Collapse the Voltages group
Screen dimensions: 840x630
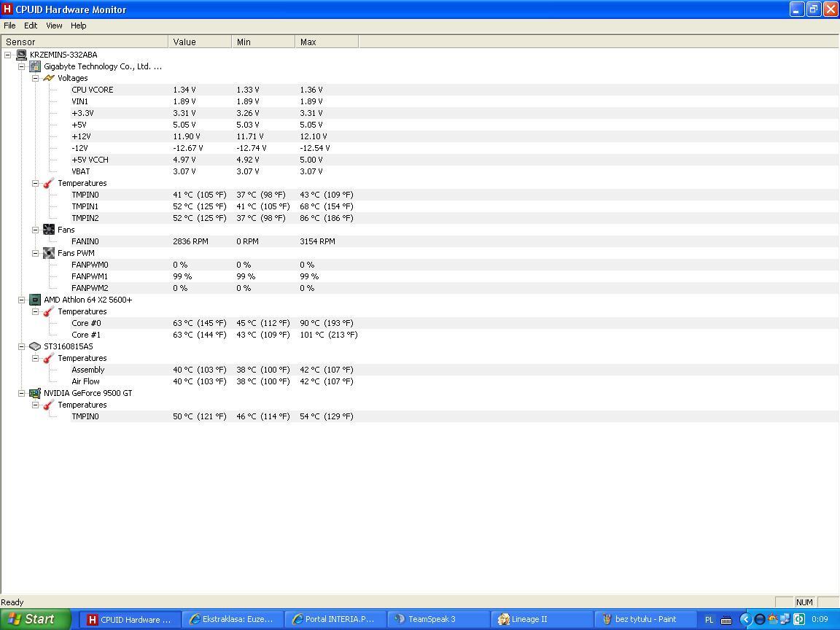(35, 78)
